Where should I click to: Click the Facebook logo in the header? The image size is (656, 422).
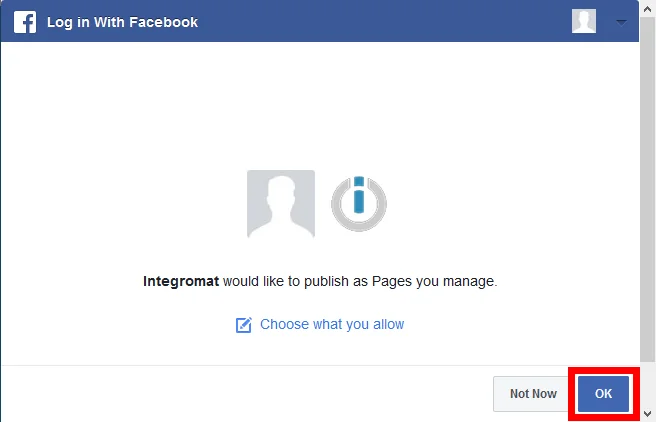pos(25,22)
